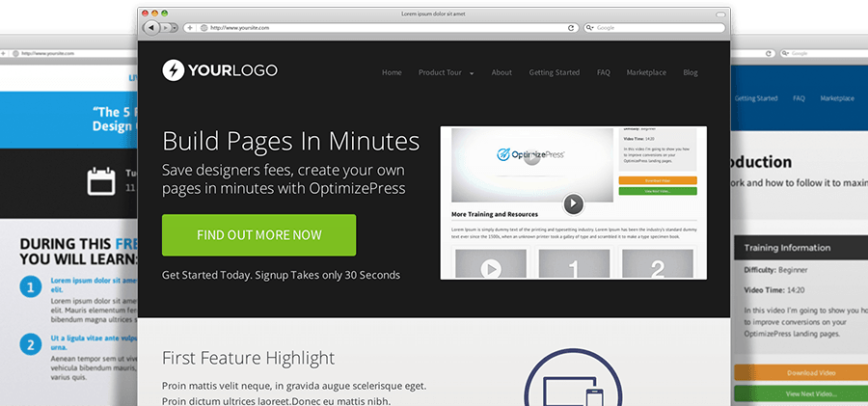Expand the Product Tour menu arrow
868x406 pixels.
point(472,73)
